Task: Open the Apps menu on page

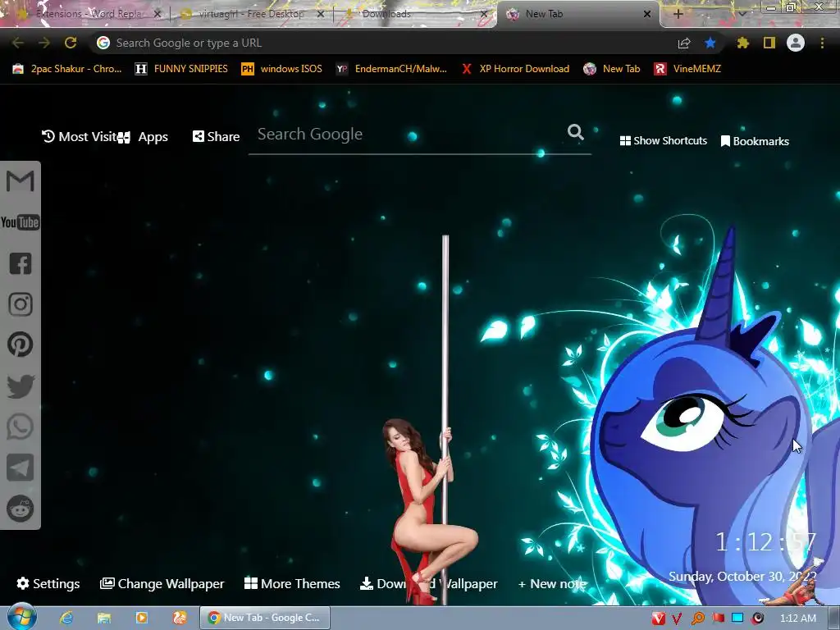Action: point(144,137)
